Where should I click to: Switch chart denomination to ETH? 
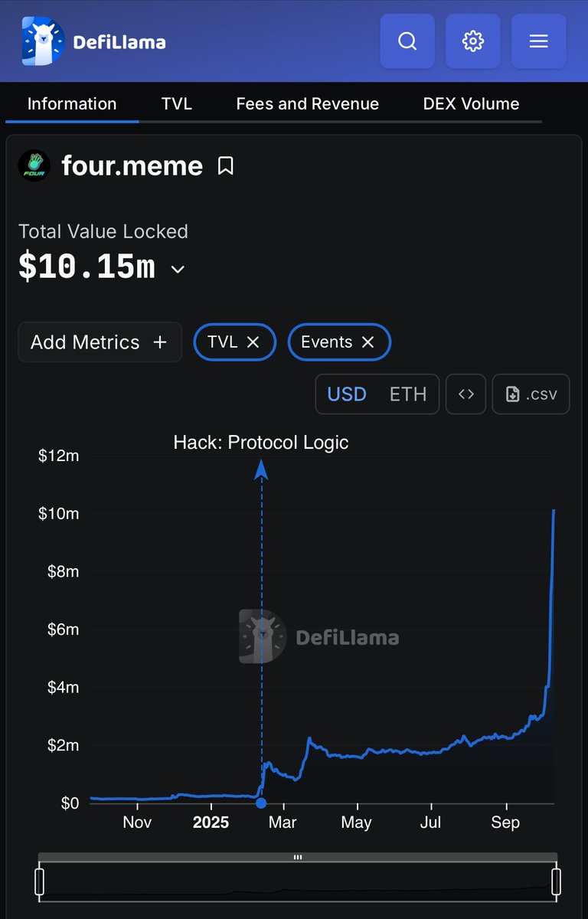[x=407, y=394]
